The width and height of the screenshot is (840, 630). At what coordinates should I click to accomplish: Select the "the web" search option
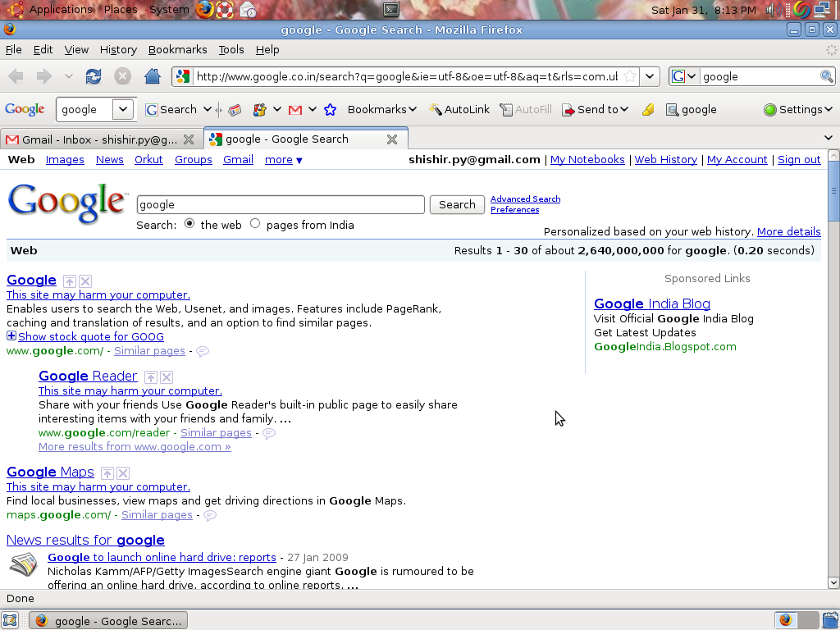coord(189,224)
